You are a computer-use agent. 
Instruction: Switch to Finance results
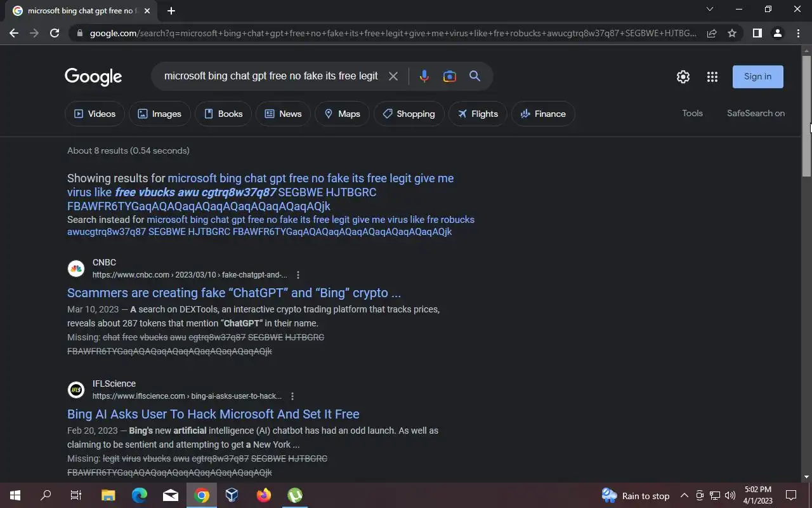pyautogui.click(x=543, y=114)
